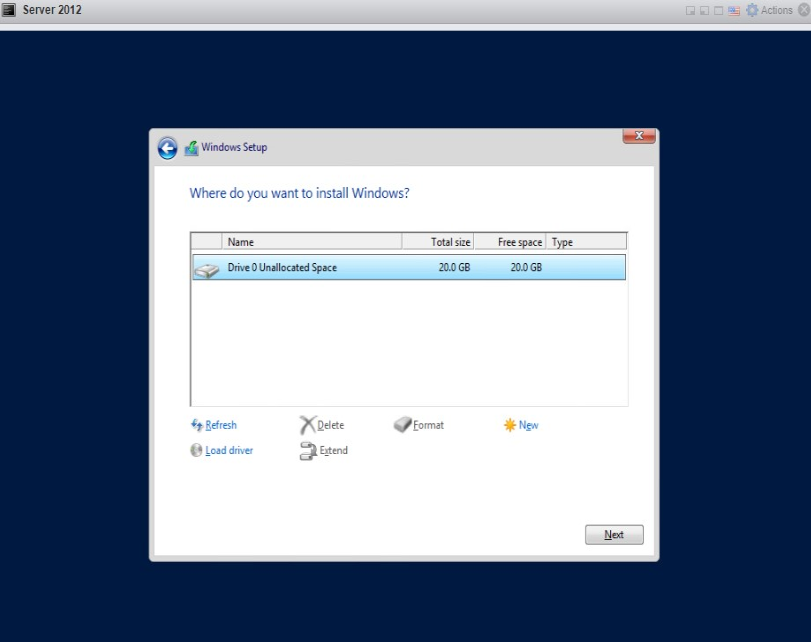811x642 pixels.
Task: Click the 20.0 GB free space cell
Action: click(526, 267)
